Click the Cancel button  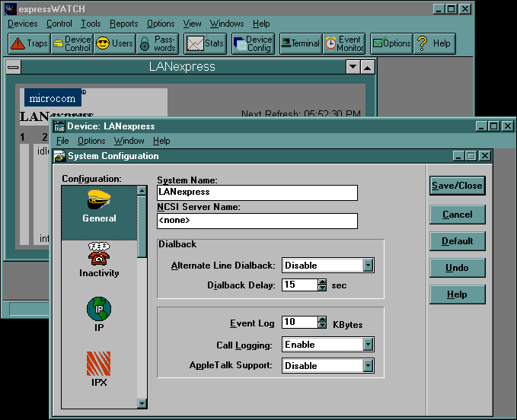(x=458, y=215)
